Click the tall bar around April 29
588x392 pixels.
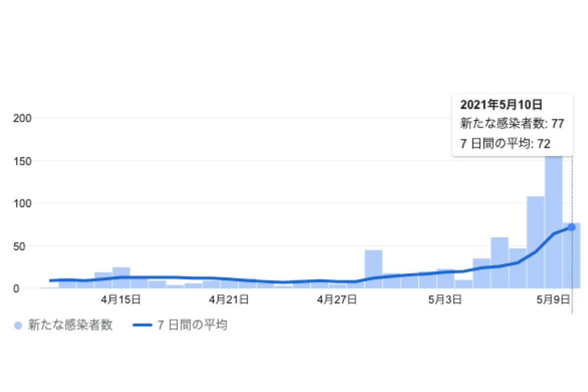point(373,269)
